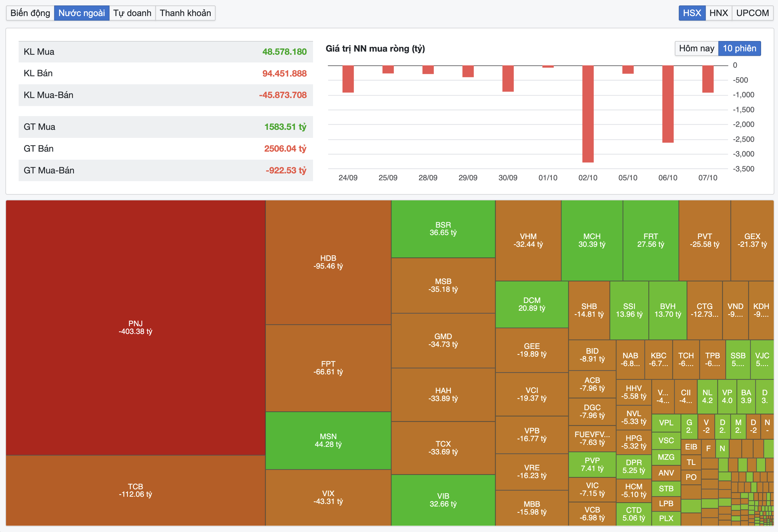778x532 pixels.
Task: Select the HSX exchange button
Action: click(692, 13)
